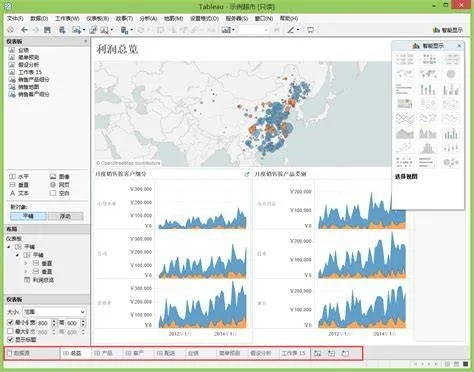
Task: Click the clear sheet toolbar icon
Action: tap(104, 30)
